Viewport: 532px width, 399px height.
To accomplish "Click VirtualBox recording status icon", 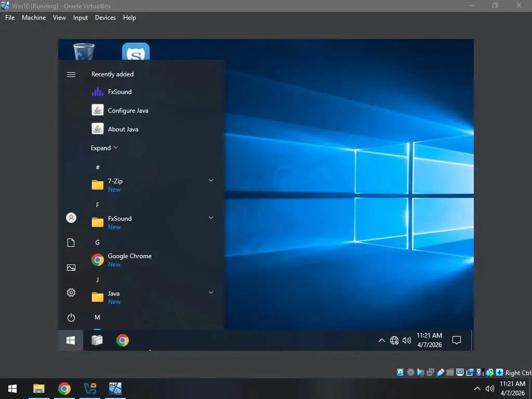I will [x=470, y=373].
